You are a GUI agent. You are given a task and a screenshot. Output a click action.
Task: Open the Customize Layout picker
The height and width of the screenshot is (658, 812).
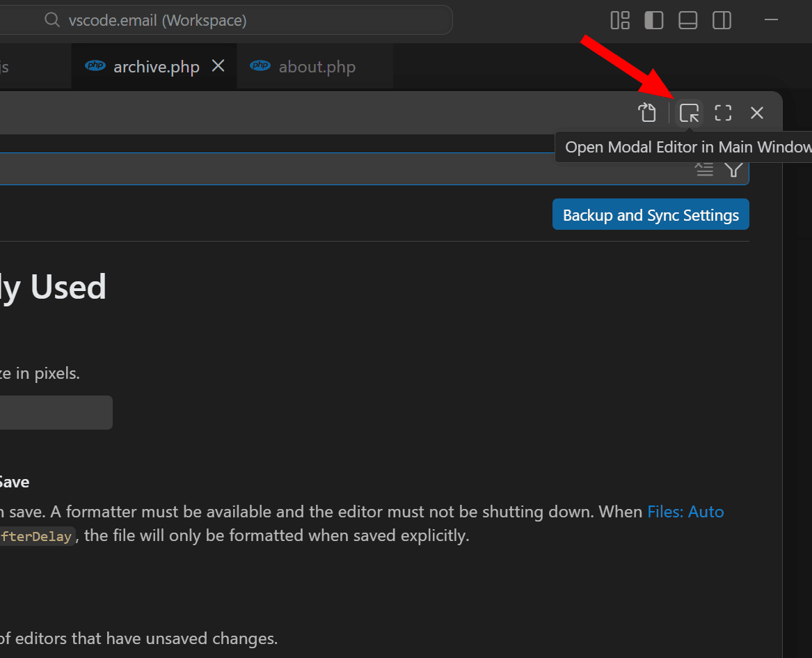[620, 20]
